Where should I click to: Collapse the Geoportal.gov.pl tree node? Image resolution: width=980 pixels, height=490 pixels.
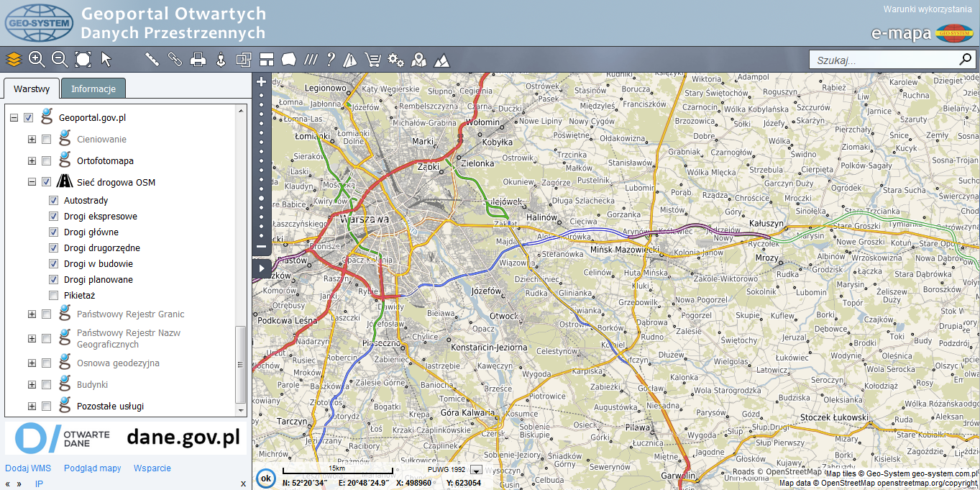pyautogui.click(x=14, y=117)
